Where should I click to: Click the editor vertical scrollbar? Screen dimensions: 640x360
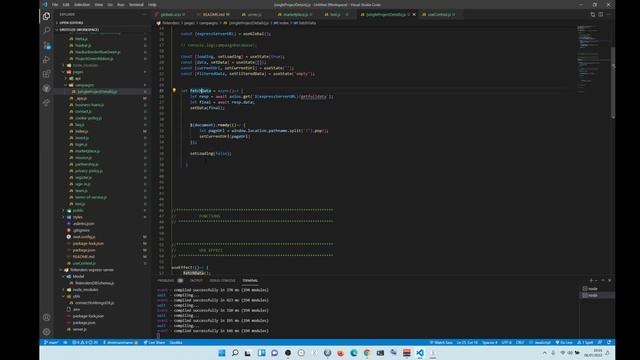click(x=613, y=83)
